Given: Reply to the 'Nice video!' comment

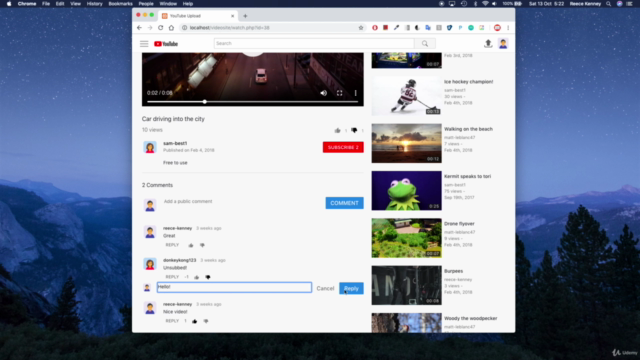Looking at the screenshot, I should pos(172,321).
